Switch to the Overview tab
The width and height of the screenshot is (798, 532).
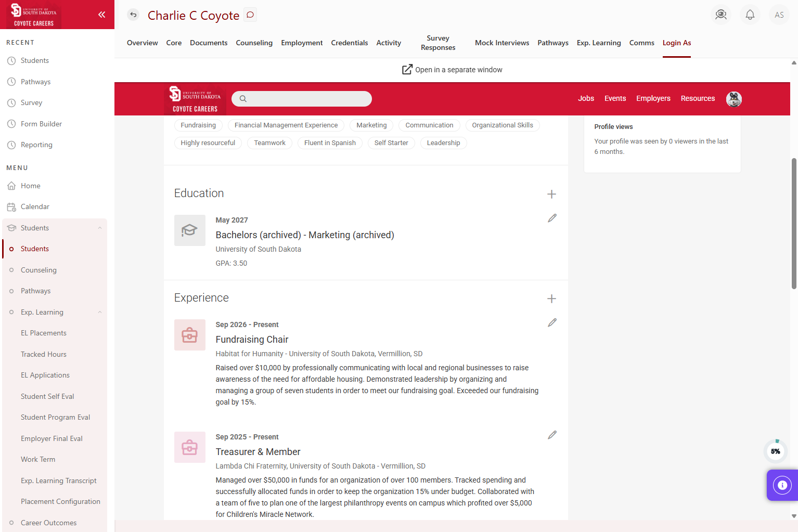pyautogui.click(x=143, y=43)
